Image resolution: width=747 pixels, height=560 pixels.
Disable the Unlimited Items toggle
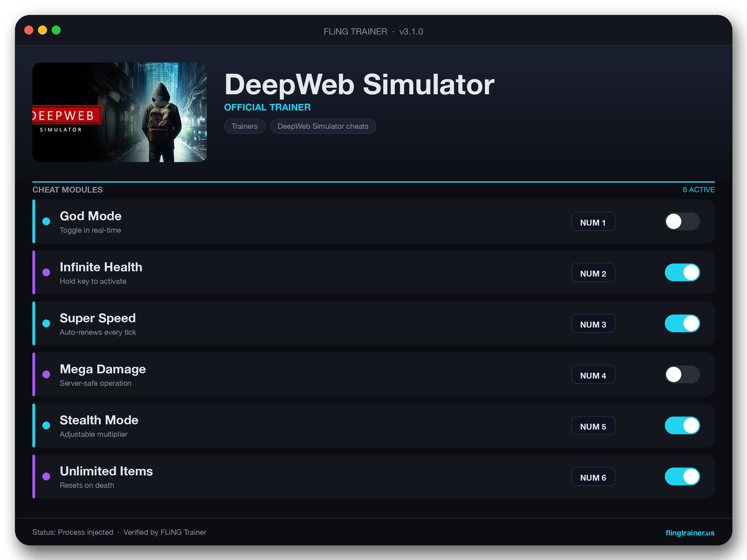pyautogui.click(x=682, y=476)
